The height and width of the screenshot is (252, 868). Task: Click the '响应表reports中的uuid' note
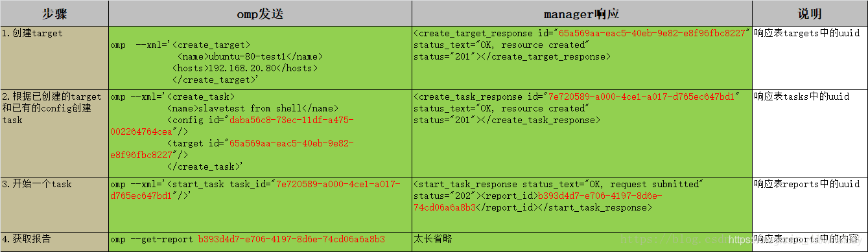click(807, 184)
